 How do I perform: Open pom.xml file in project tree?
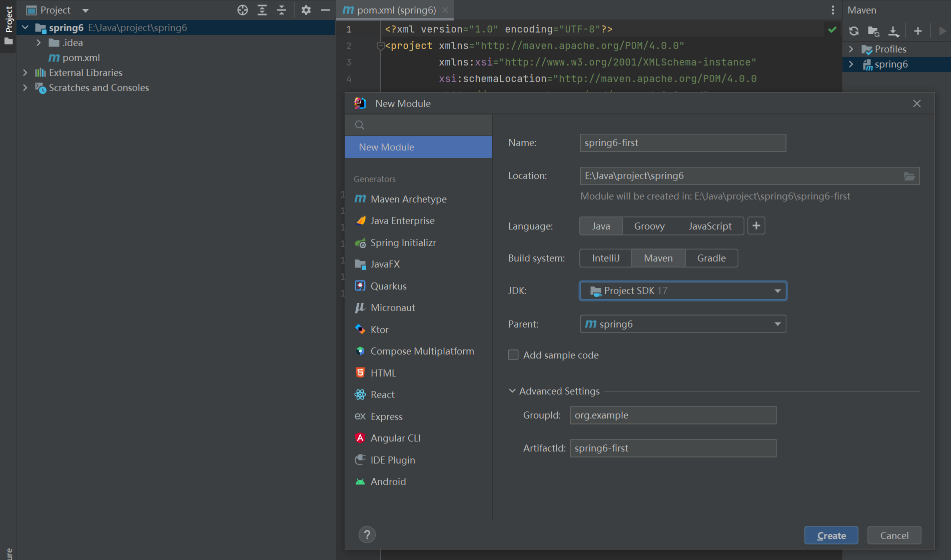coord(74,57)
